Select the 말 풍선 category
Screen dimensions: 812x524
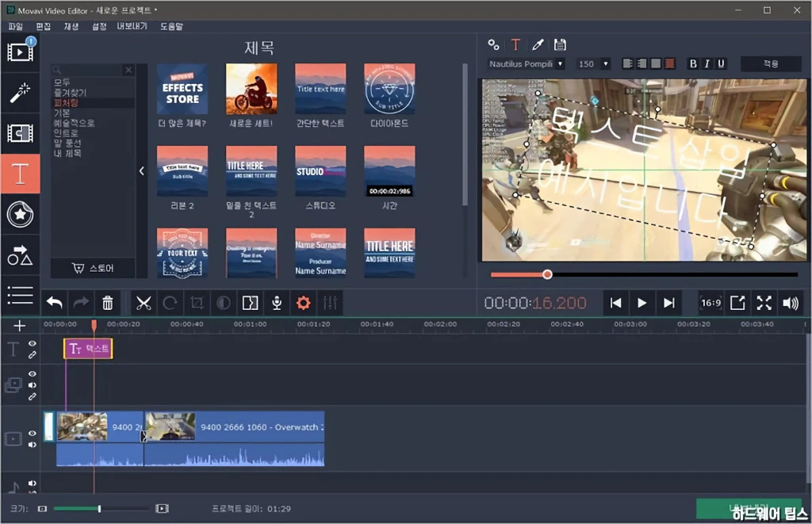tap(68, 143)
